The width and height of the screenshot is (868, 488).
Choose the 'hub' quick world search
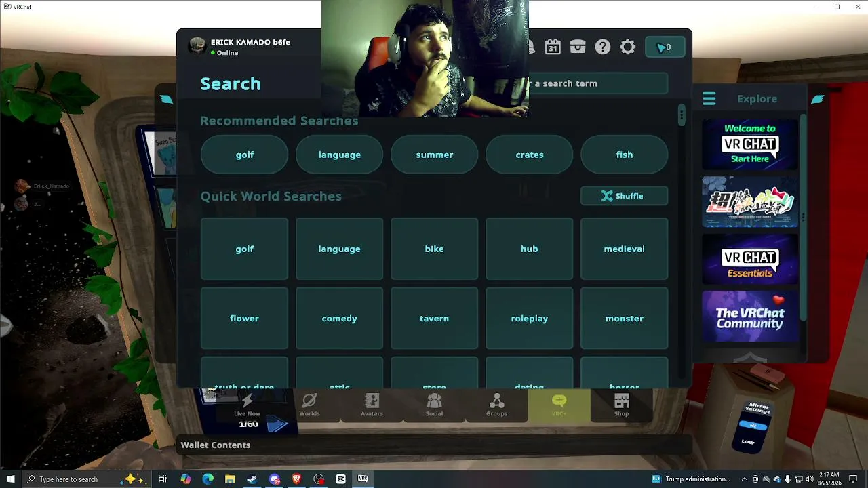click(530, 249)
